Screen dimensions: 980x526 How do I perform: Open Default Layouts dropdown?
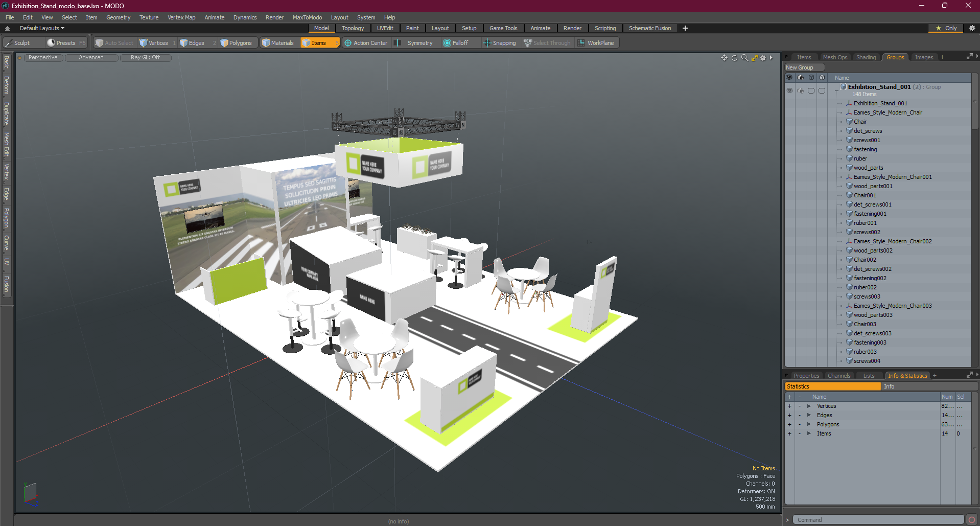coord(42,28)
